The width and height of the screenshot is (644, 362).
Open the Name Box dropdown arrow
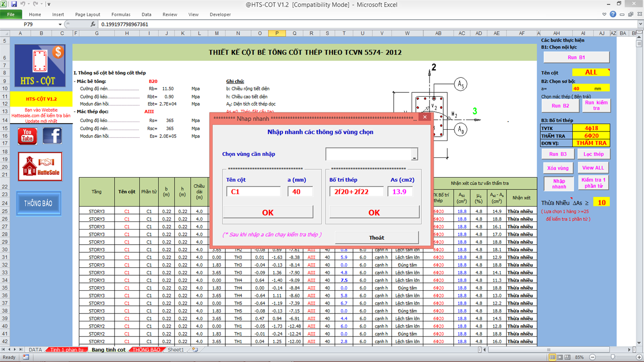point(60,24)
